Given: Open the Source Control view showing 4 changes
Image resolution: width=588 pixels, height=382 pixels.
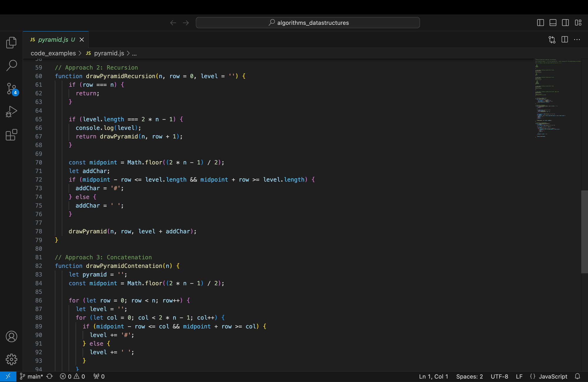Looking at the screenshot, I should pos(11,89).
